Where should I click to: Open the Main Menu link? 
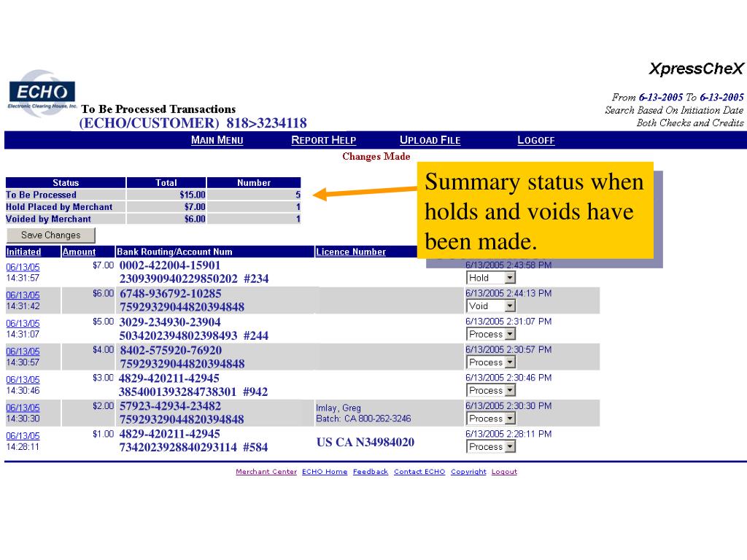click(x=217, y=140)
